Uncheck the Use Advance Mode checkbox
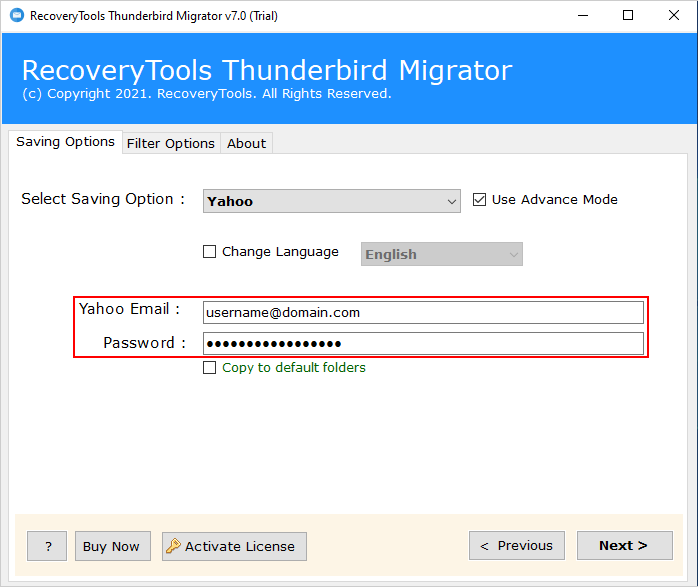The width and height of the screenshot is (698, 587). [479, 199]
